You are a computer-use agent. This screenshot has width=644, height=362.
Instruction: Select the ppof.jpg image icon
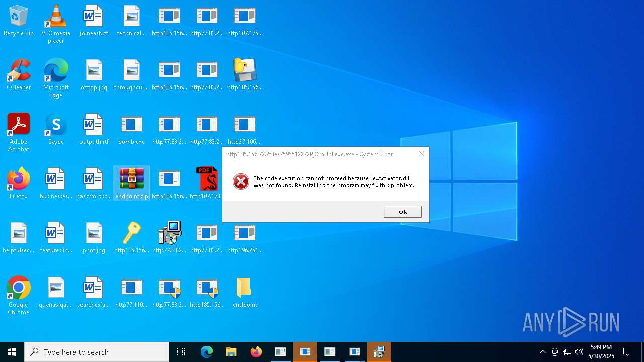click(94, 238)
